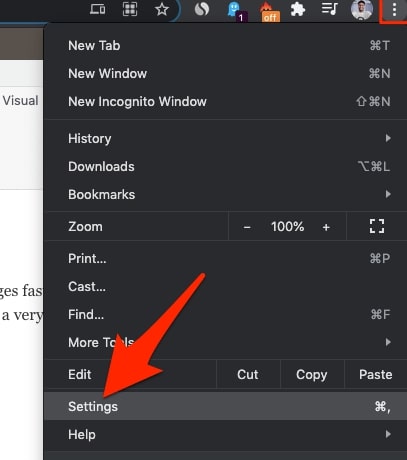Select Settings from the menu
407x460 pixels.
point(225,406)
